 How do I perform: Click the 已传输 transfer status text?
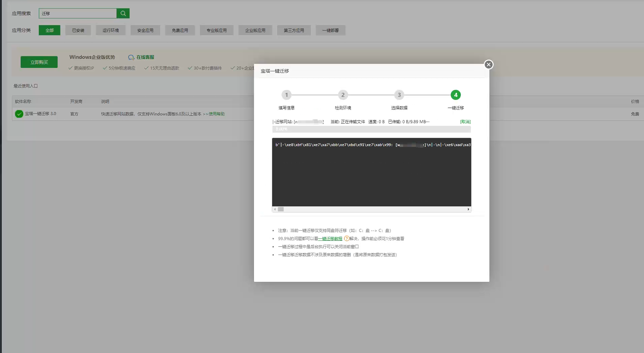click(x=408, y=122)
